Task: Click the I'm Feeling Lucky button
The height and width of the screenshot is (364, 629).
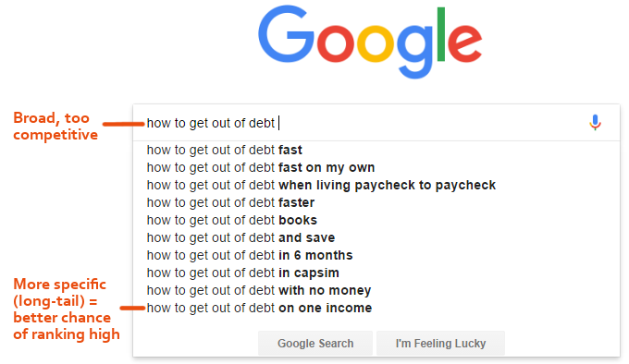Action: coord(440,343)
